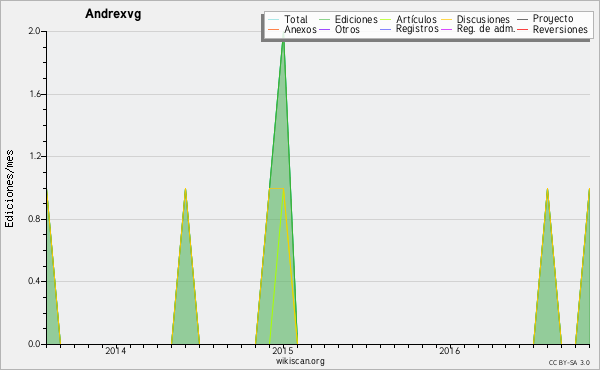
Task: Click the Registros legend entry
Action: (409, 29)
